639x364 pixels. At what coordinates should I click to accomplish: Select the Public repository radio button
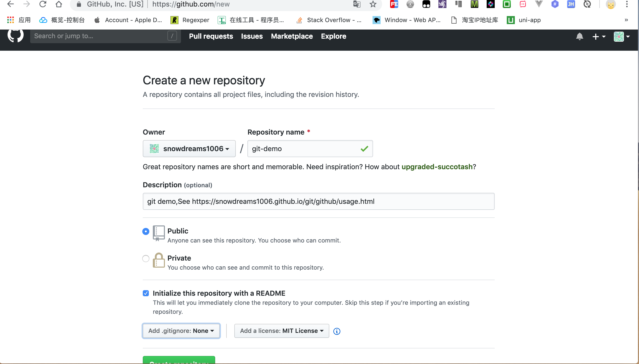tap(146, 231)
